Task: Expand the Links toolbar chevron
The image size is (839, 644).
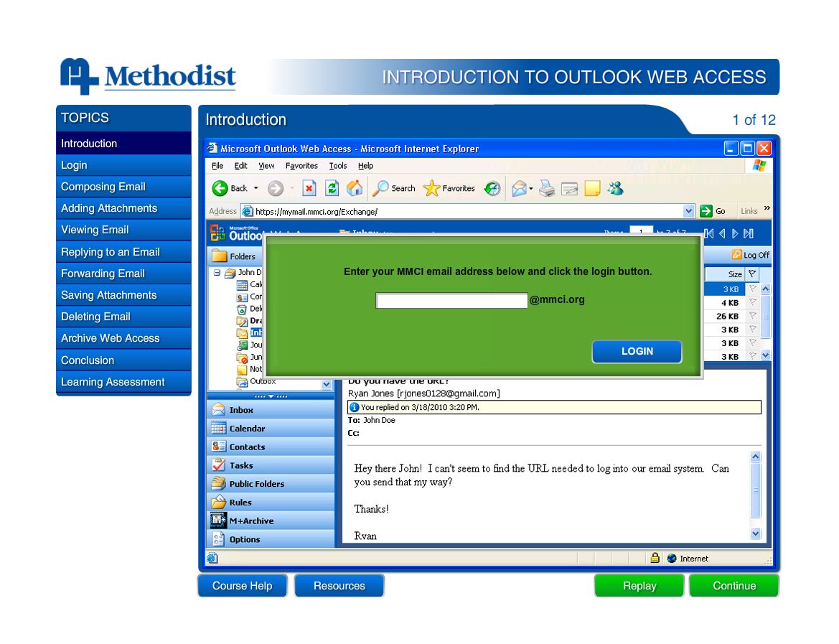Action: point(767,208)
